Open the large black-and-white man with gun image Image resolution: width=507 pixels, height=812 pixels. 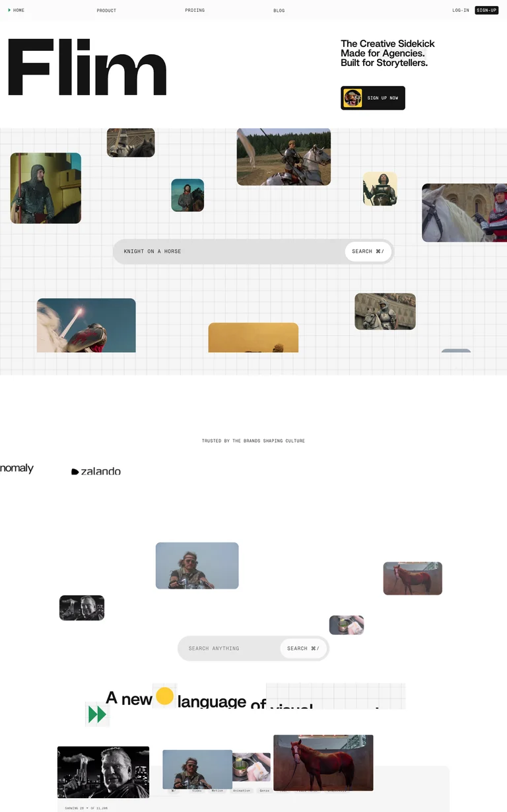click(x=103, y=772)
